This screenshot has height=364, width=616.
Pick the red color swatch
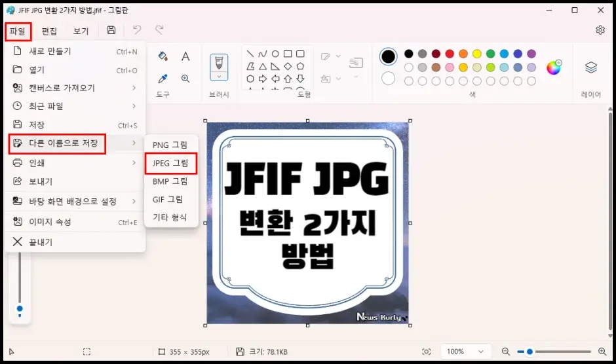[450, 54]
